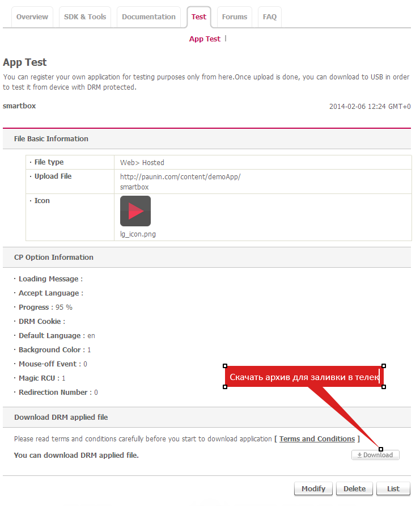Click the callout's bottom-left resize handle
420x506 pixels.
tap(225, 387)
